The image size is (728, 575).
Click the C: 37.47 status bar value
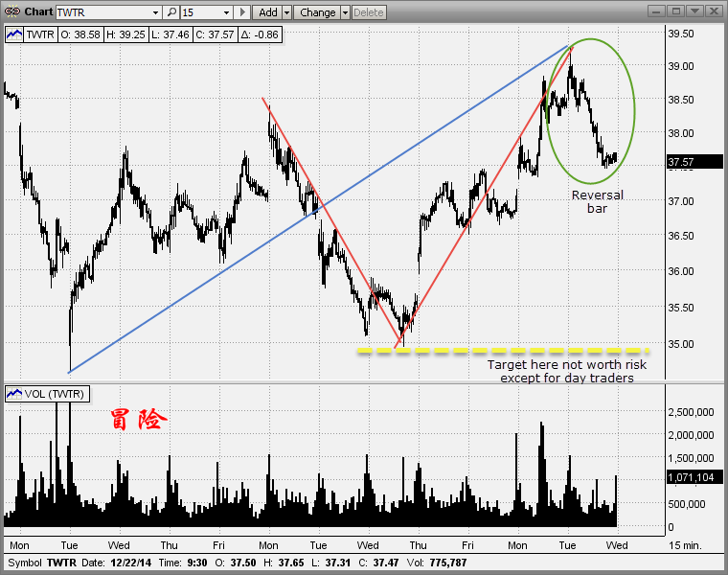379,563
